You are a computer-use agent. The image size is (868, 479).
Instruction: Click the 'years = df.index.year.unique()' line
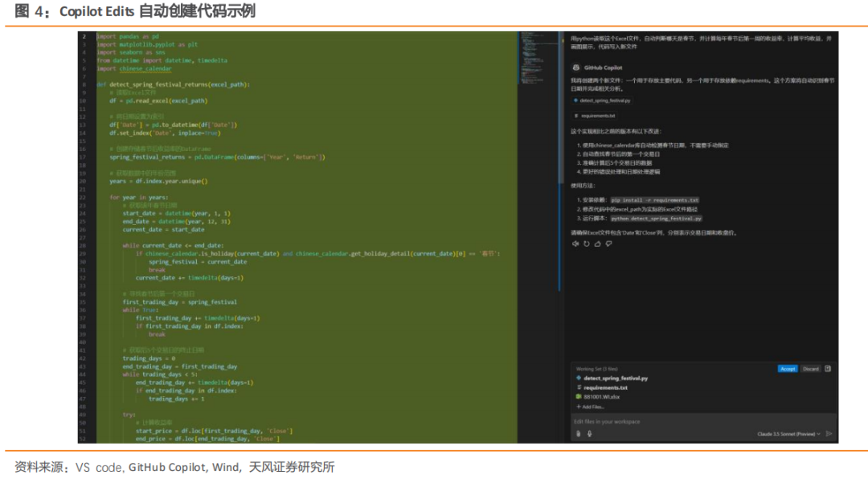pyautogui.click(x=158, y=181)
